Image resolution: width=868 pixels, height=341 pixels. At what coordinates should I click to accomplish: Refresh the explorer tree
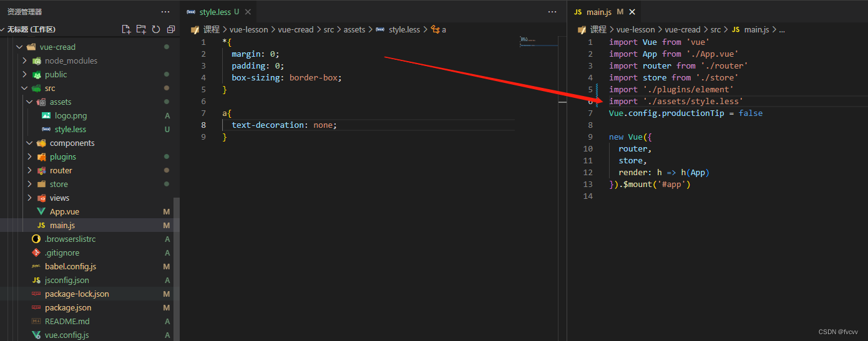[156, 29]
